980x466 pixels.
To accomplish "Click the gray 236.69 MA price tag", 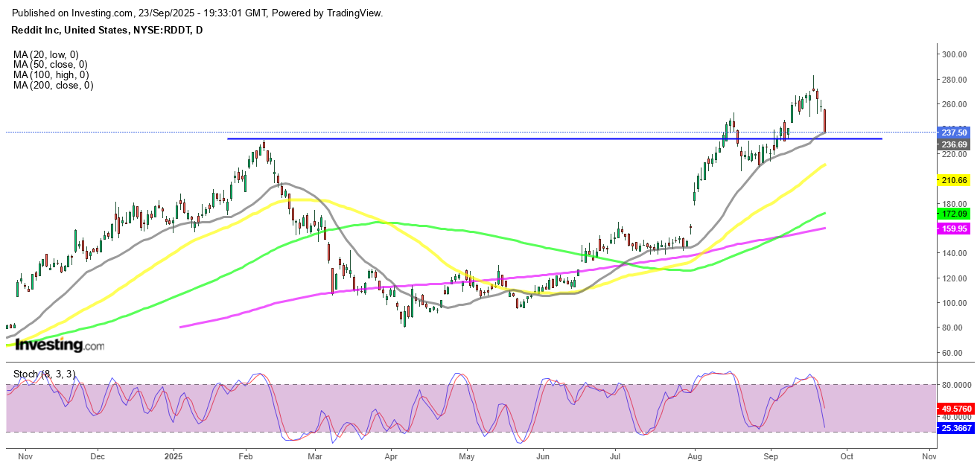I will (x=953, y=144).
